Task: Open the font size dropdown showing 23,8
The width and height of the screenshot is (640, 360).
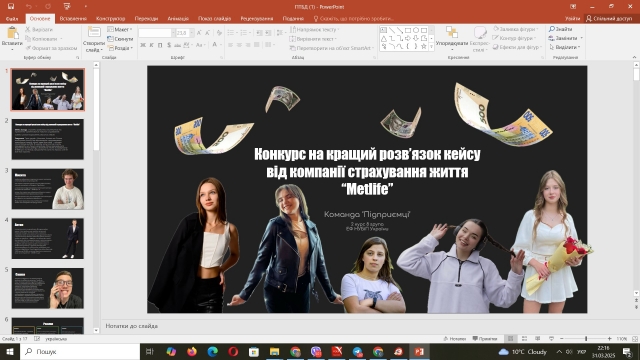Action: (x=192, y=33)
